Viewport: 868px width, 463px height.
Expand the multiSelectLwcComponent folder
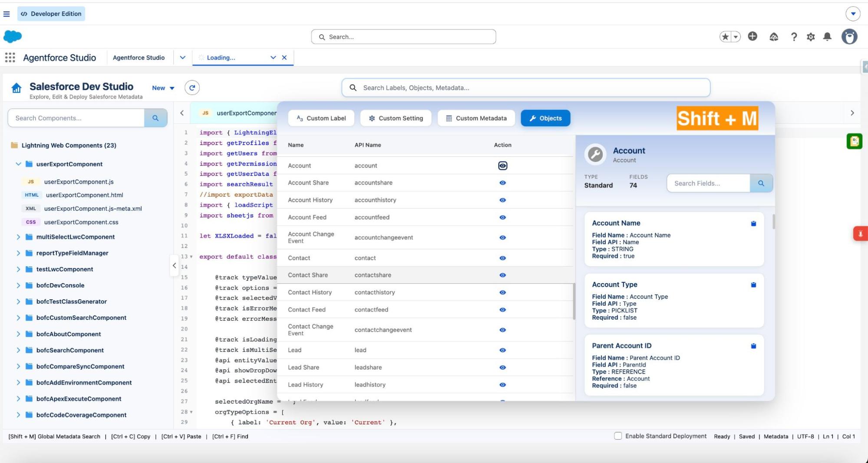18,237
